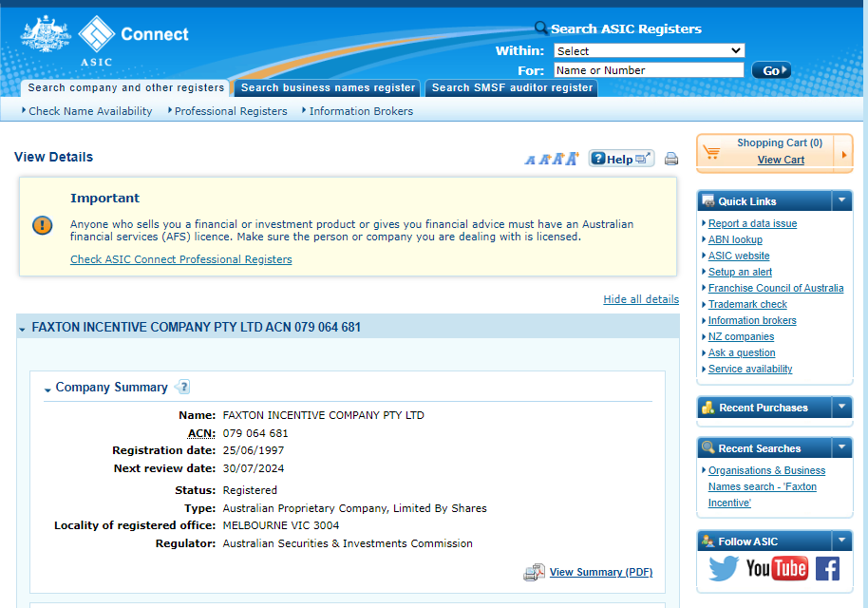Click the Twitter bird icon
This screenshot has height=608, width=868.
click(x=724, y=568)
